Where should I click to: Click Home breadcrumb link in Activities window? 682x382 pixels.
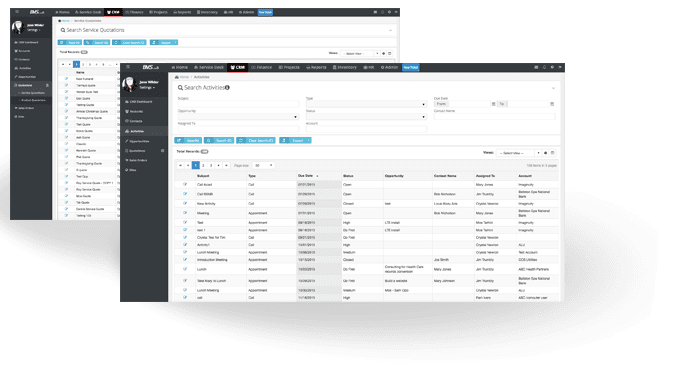(x=184, y=77)
